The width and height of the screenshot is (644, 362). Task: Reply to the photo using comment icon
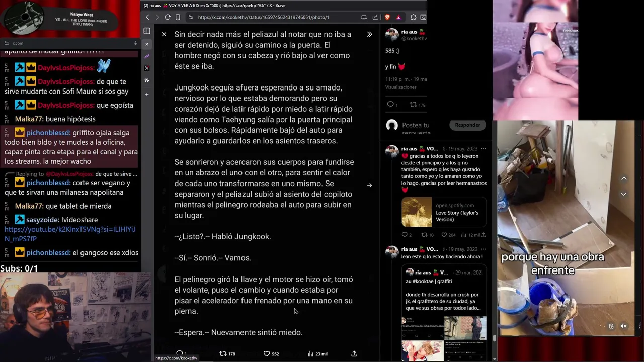(x=180, y=354)
